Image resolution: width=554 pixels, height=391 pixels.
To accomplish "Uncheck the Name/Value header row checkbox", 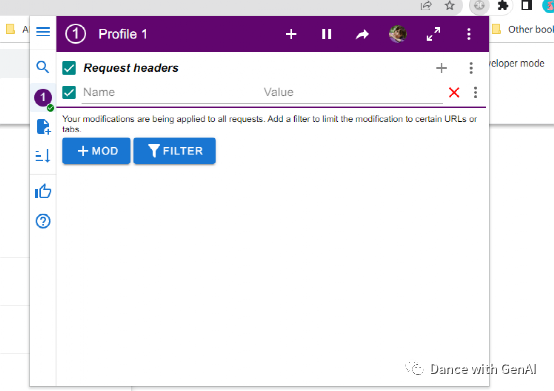I will tap(69, 93).
